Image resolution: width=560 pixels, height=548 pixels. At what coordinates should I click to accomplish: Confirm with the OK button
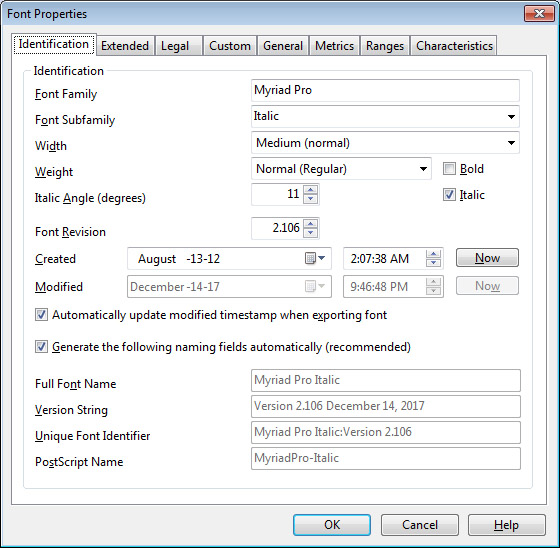[x=332, y=524]
